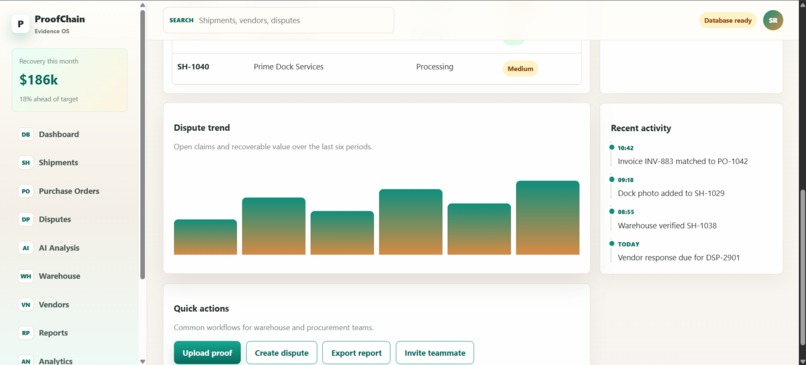The image size is (806, 365).
Task: Click the 09:18 activity timestamp
Action: point(626,180)
